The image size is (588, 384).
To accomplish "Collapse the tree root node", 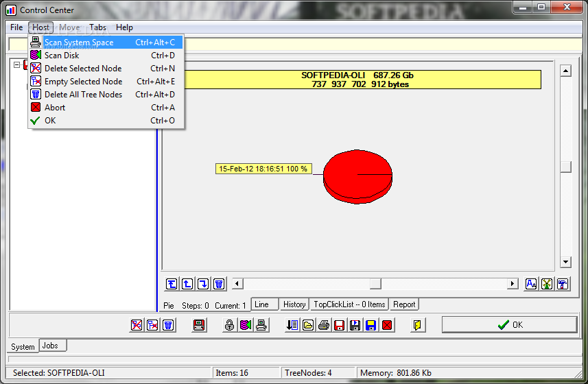I will click(17, 65).
